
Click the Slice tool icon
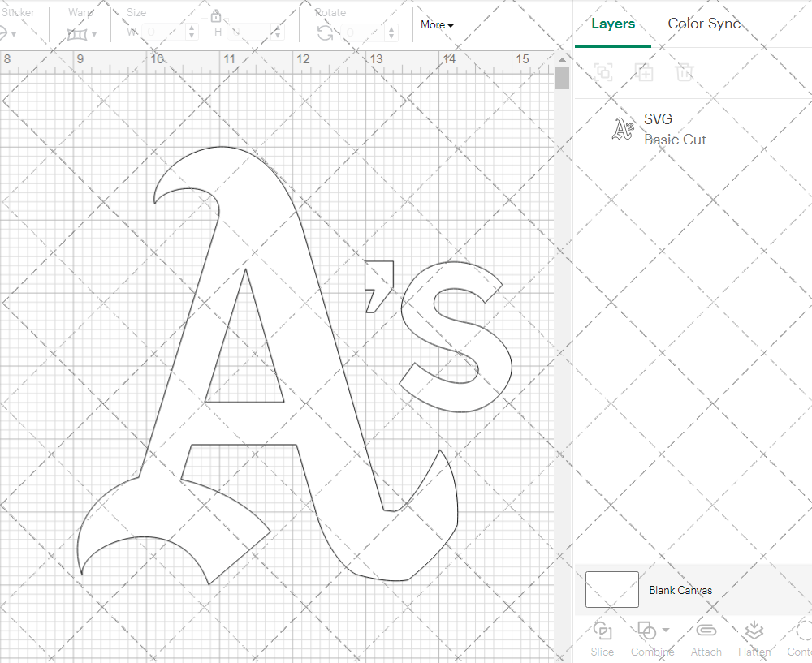pos(603,631)
